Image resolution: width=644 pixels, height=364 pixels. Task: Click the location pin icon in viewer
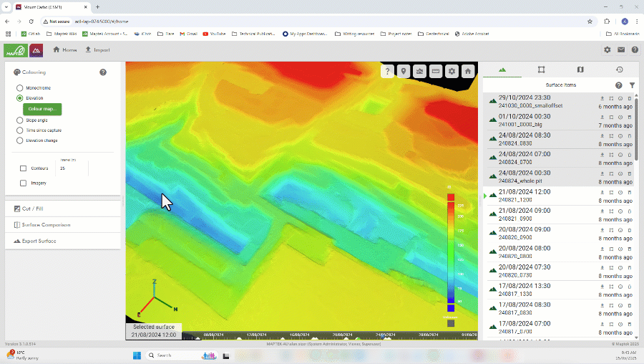point(404,71)
